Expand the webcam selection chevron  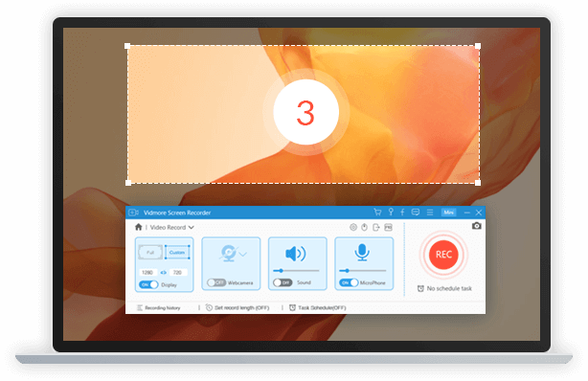[242, 255]
